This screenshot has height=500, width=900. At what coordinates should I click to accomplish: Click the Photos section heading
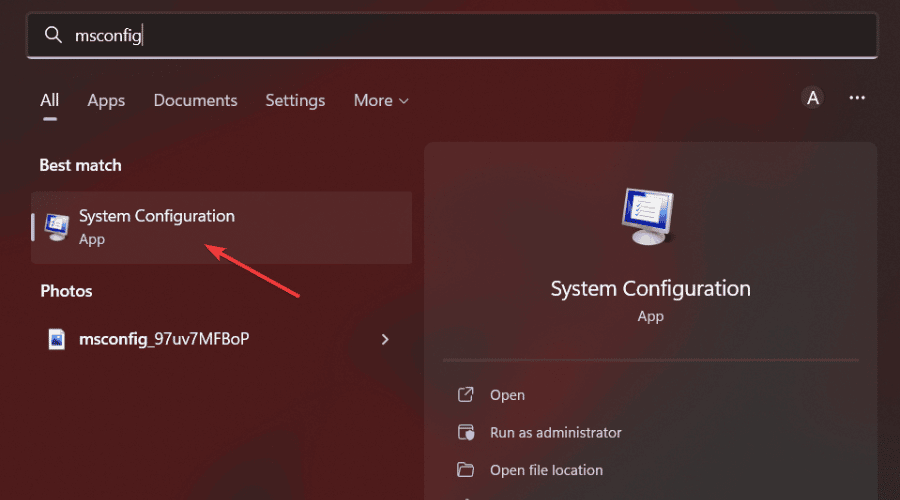(x=66, y=291)
